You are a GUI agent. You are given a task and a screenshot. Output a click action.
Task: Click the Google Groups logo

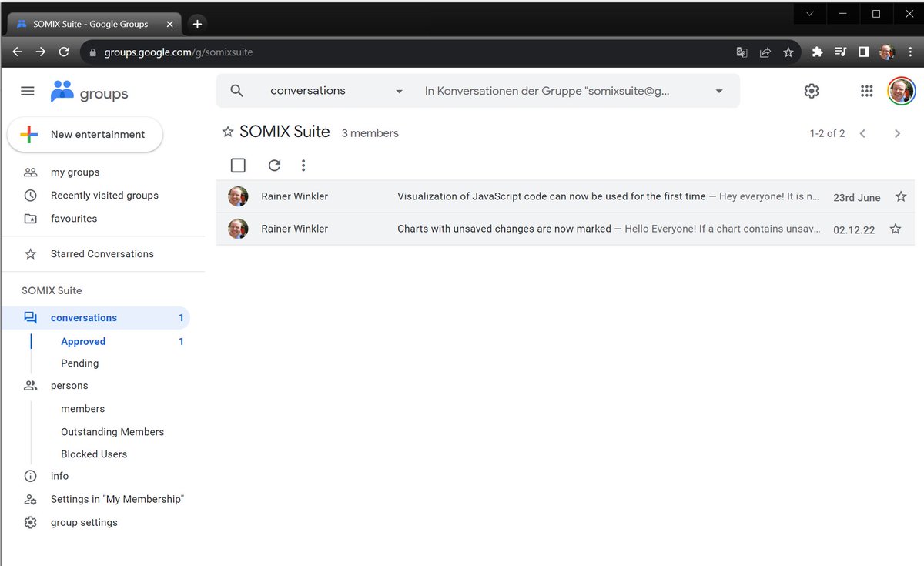pyautogui.click(x=89, y=92)
